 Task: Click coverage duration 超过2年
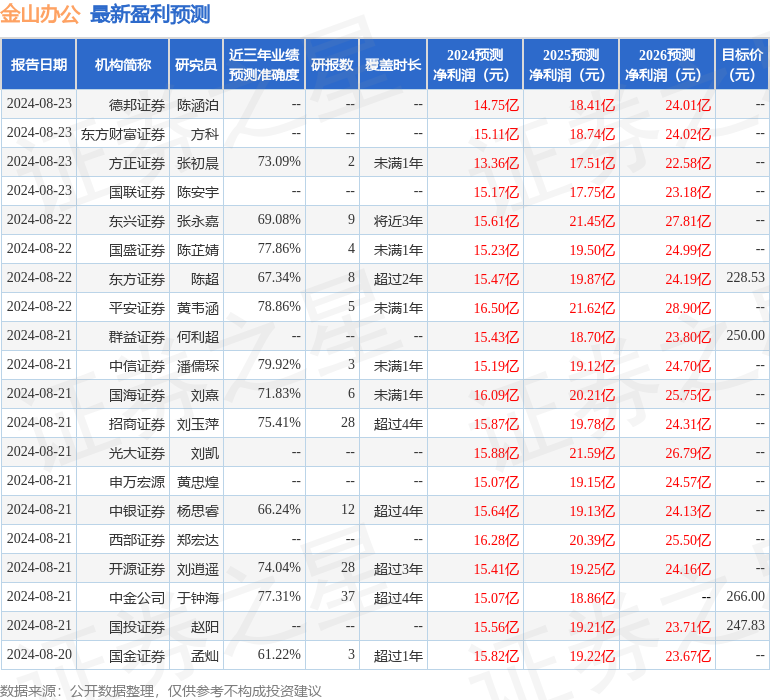point(398,279)
